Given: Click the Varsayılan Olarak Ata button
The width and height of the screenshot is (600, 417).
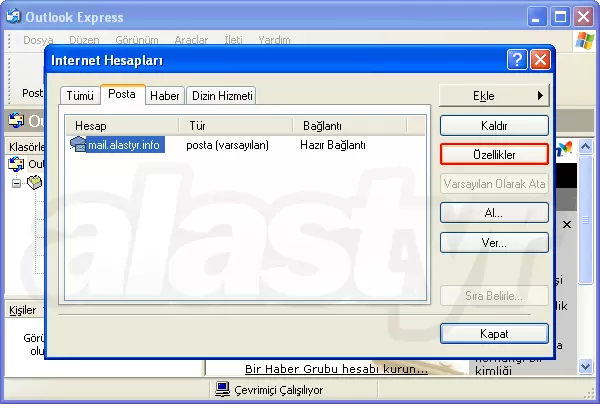Looking at the screenshot, I should [494, 184].
